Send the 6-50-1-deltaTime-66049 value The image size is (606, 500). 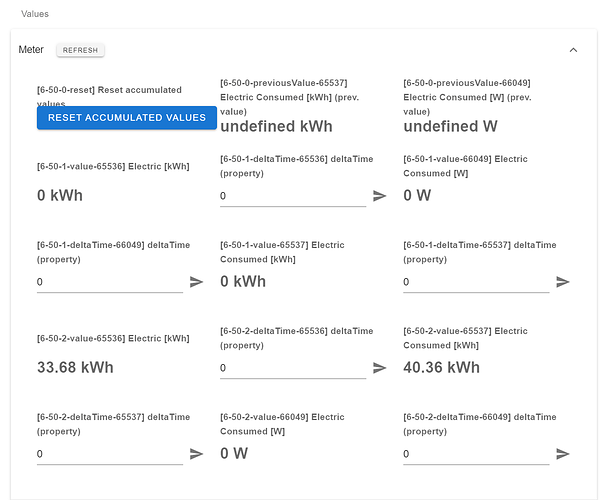coord(196,282)
